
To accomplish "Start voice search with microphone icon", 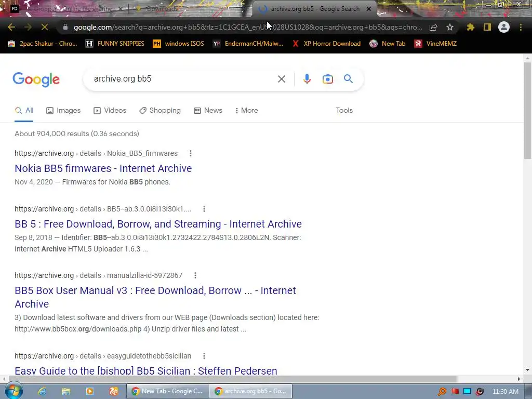I will point(307,79).
